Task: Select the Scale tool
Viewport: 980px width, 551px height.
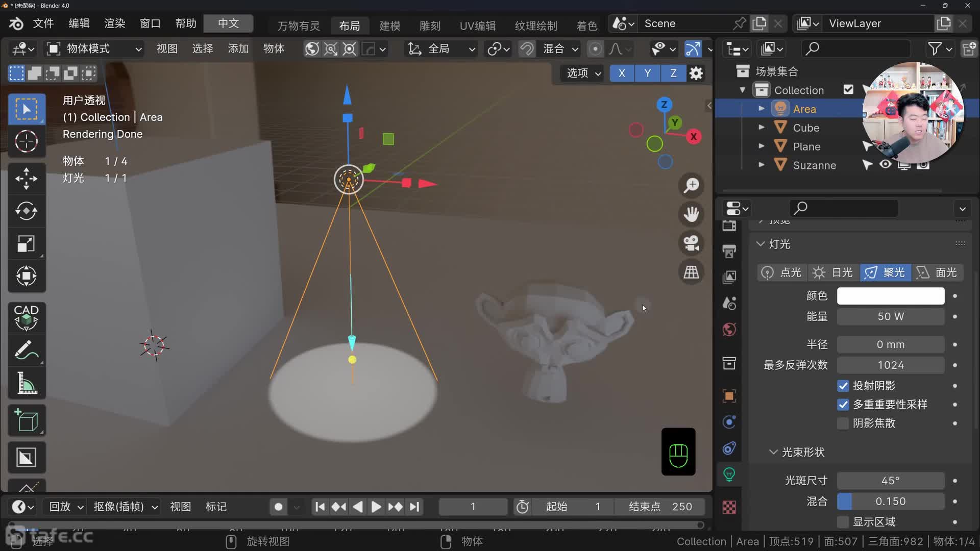Action: click(x=26, y=244)
